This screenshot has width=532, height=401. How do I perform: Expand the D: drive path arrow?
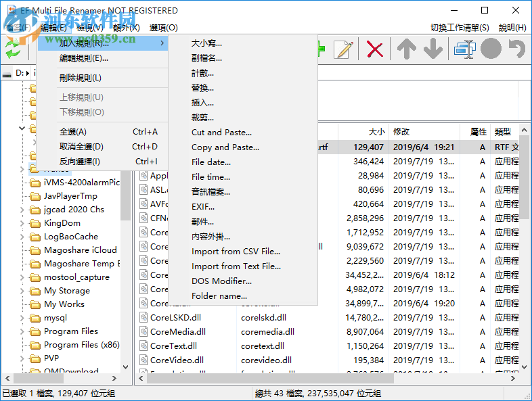28,73
